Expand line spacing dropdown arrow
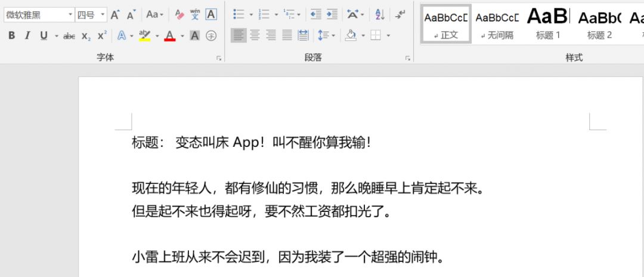The image size is (644, 277). pyautogui.click(x=333, y=36)
